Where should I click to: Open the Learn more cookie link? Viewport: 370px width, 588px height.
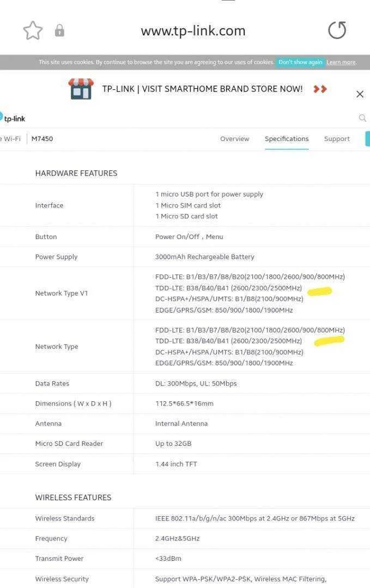coord(341,62)
